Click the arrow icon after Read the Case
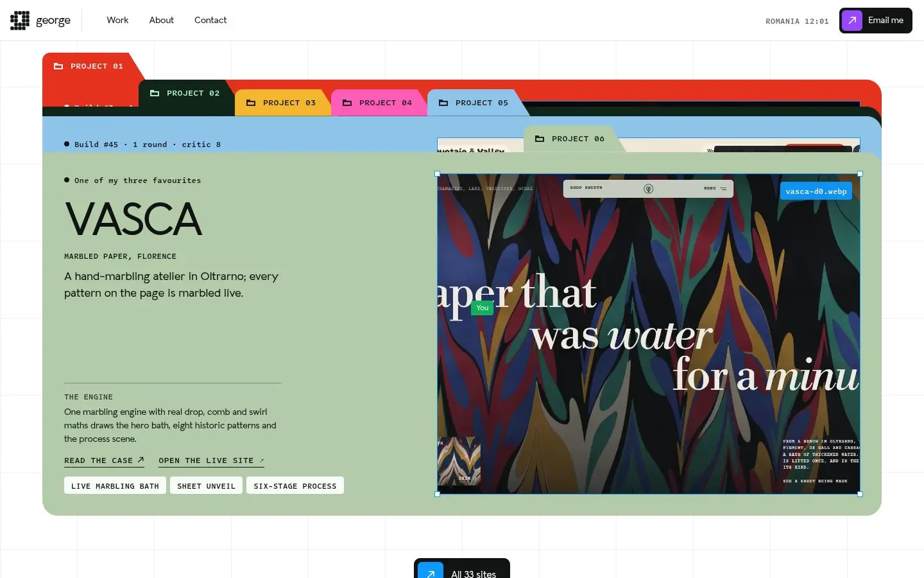Viewport: 924px width, 578px height. point(141,460)
